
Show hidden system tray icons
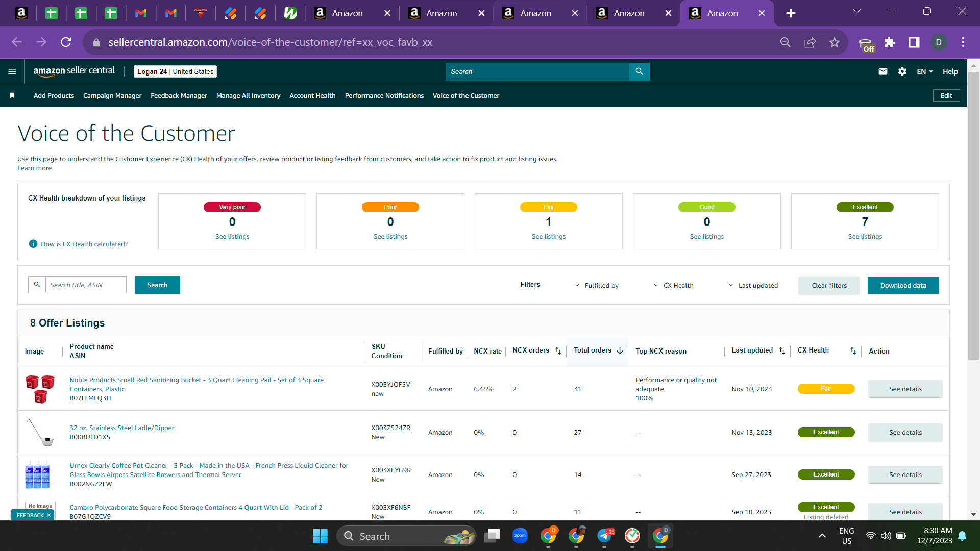tap(822, 536)
